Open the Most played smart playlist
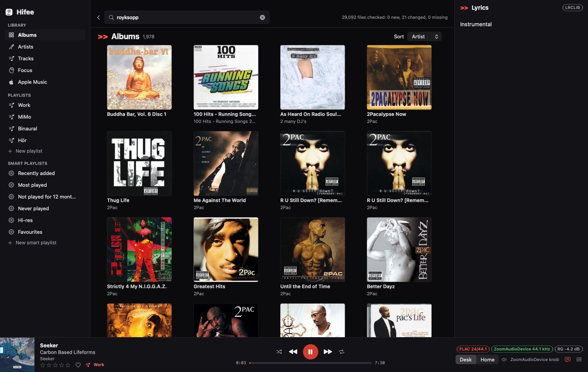Screen dimensions: 588x372 [x=45, y=185]
